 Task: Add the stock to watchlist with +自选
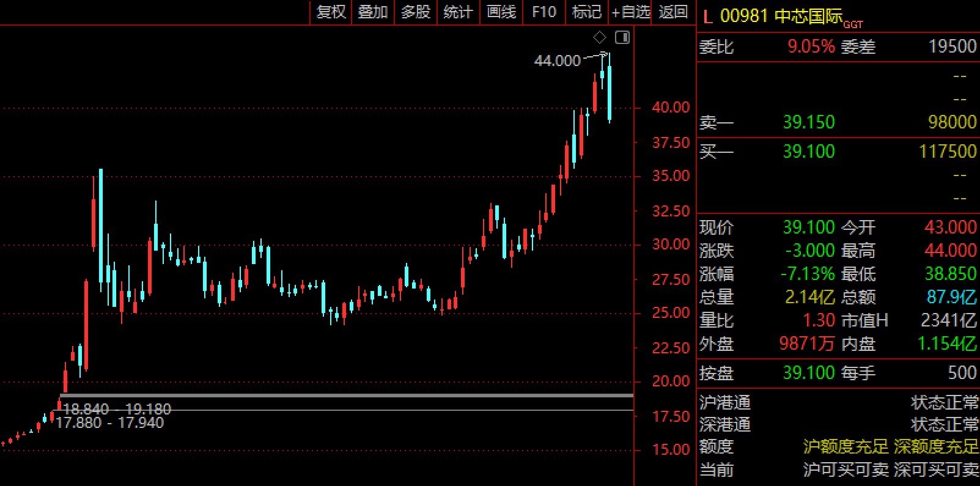630,12
